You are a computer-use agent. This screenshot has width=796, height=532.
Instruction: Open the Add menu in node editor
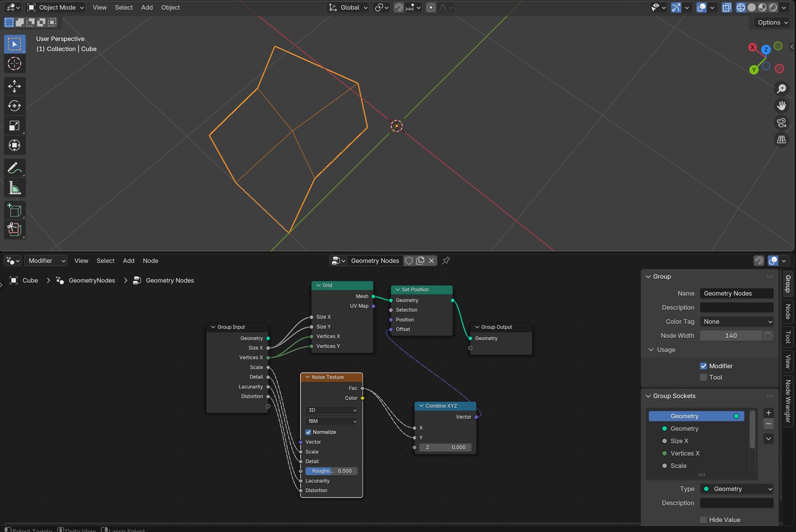(128, 261)
